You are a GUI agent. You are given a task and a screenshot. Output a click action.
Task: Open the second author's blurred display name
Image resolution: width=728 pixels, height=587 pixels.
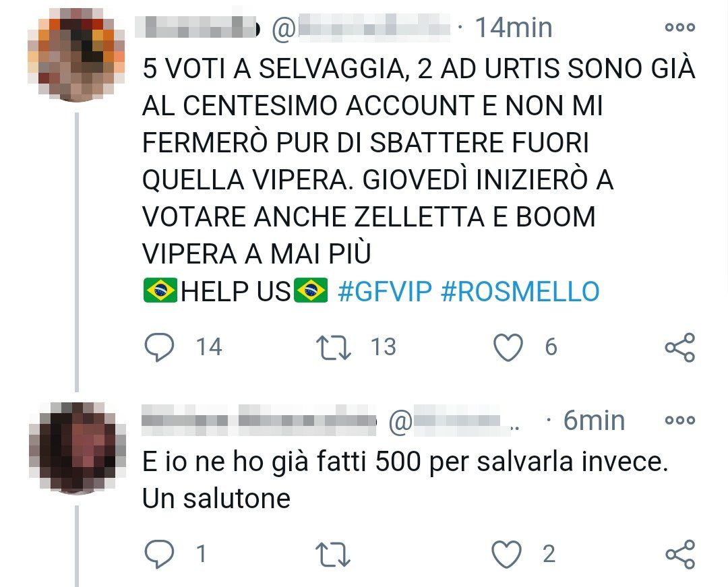click(259, 420)
